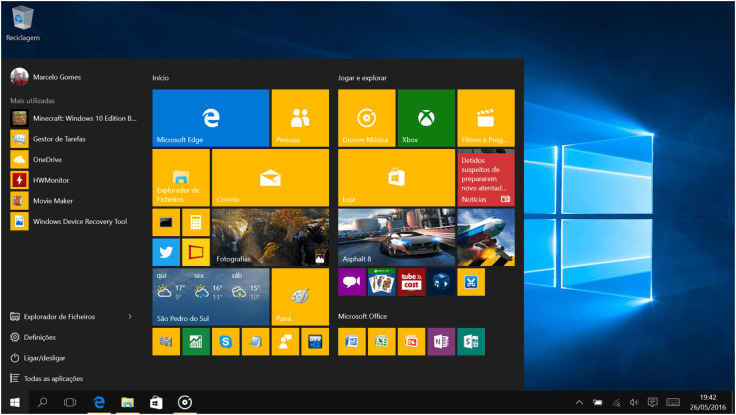736x415 pixels.
Task: Open the Correio mail tile
Action: 270,178
